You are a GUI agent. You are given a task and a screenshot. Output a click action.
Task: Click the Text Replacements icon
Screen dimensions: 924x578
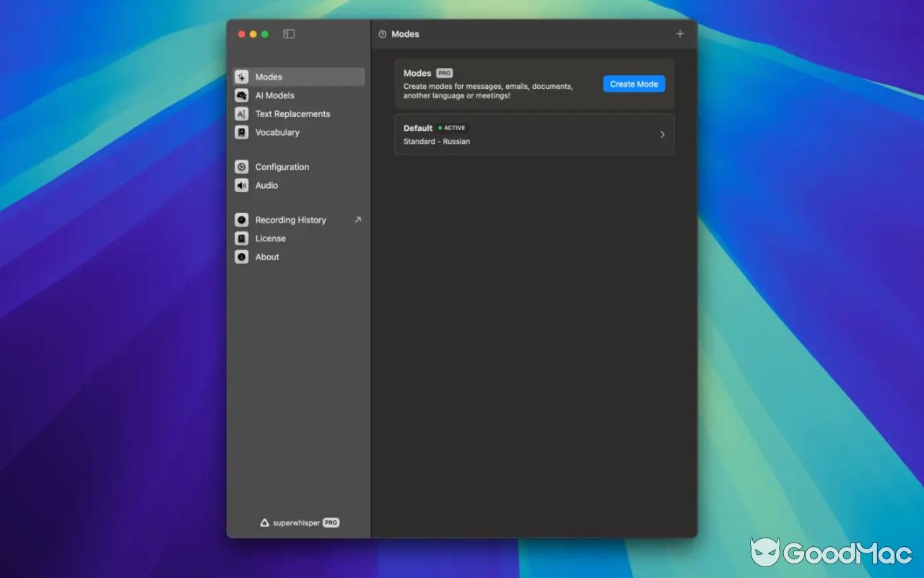(x=242, y=113)
